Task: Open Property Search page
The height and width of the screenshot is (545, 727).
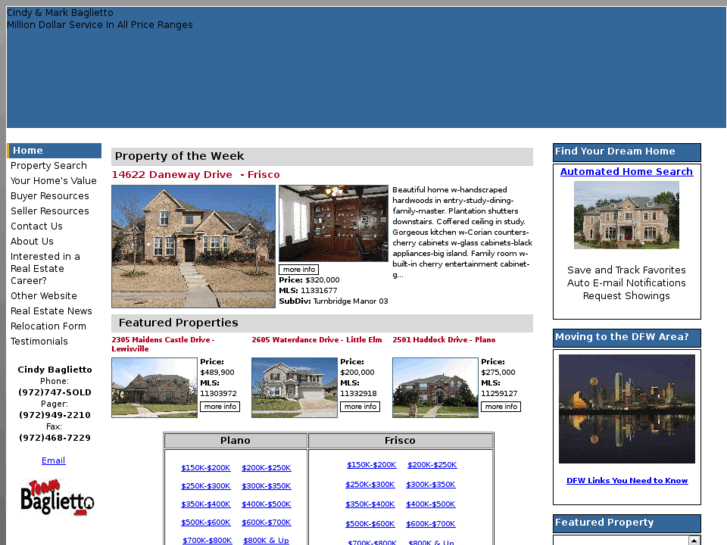Action: (x=49, y=166)
